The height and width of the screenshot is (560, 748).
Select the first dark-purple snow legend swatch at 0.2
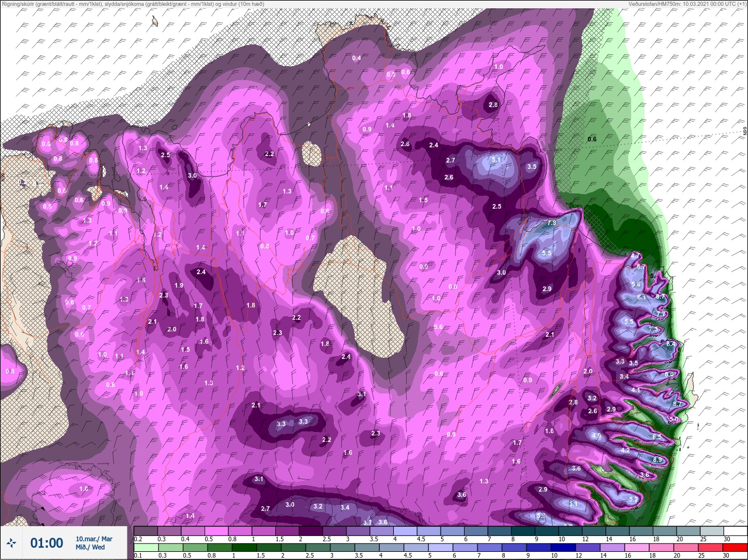[146, 531]
